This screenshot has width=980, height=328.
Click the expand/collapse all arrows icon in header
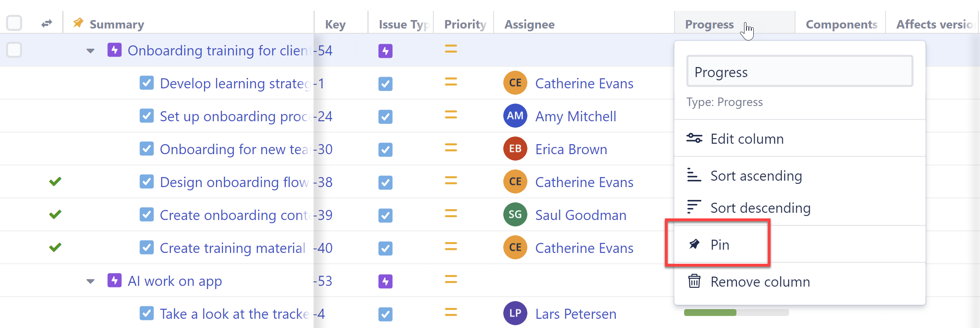tap(47, 24)
